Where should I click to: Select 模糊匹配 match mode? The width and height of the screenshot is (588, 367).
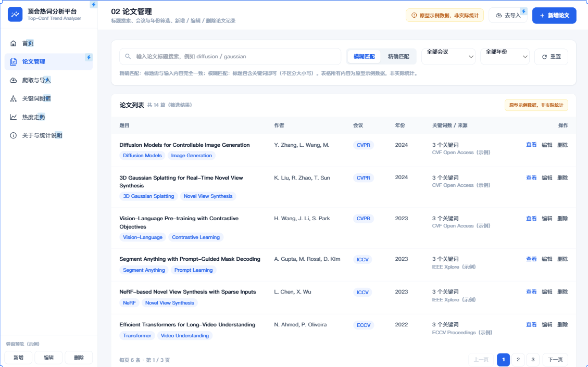tap(364, 57)
